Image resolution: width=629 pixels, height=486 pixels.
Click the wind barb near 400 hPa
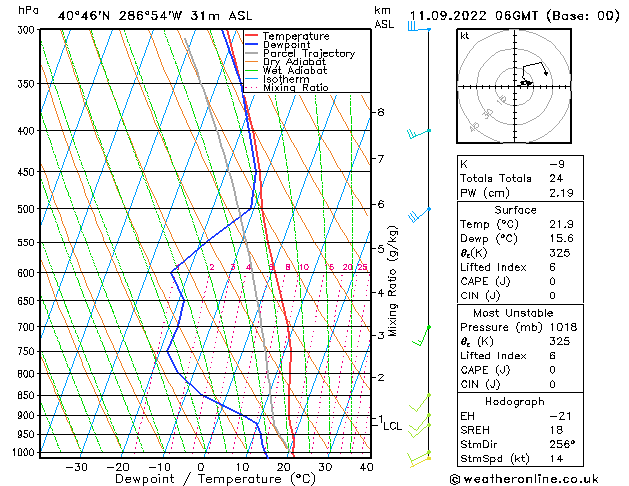coord(418,132)
